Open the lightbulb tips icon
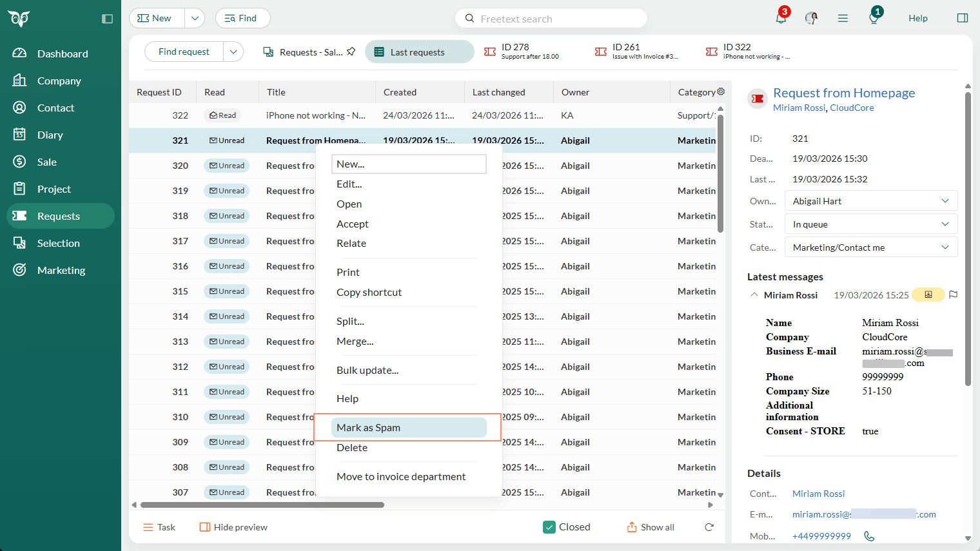This screenshot has height=551, width=980. (874, 17)
